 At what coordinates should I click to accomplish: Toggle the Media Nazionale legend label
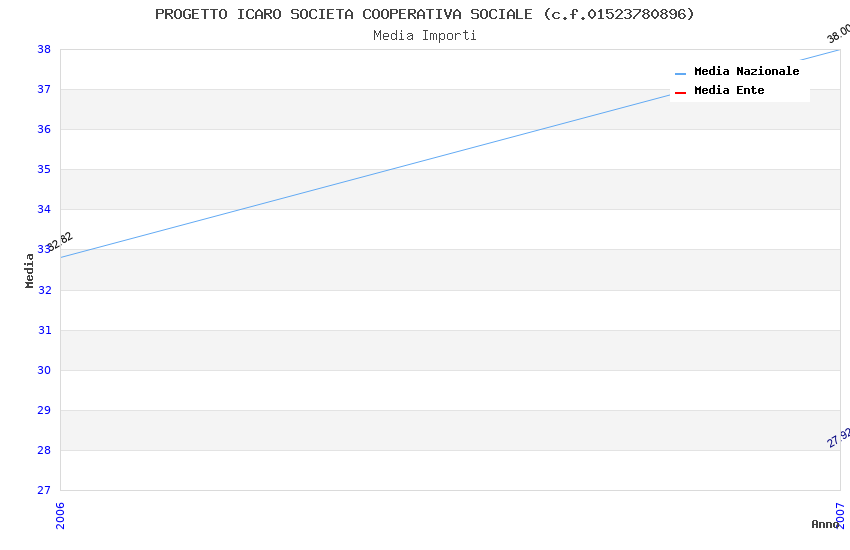coord(746,71)
